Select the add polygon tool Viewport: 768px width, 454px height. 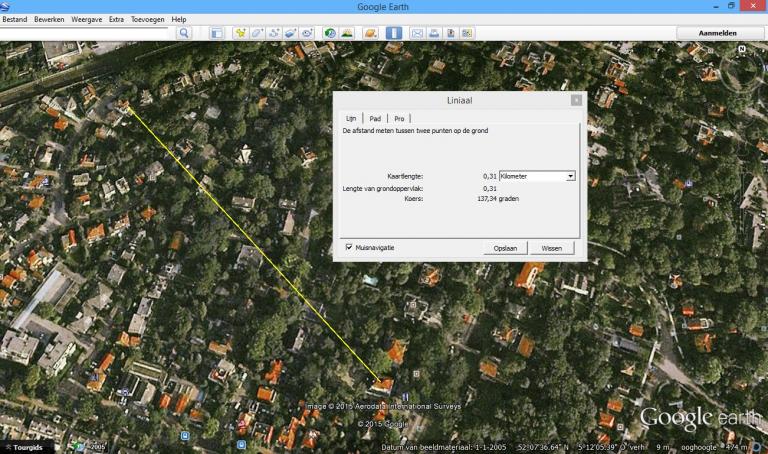pyautogui.click(x=257, y=33)
